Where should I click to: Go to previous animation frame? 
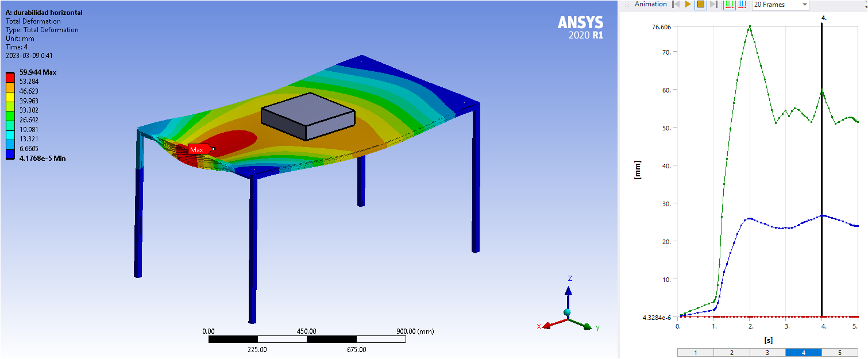pos(676,5)
